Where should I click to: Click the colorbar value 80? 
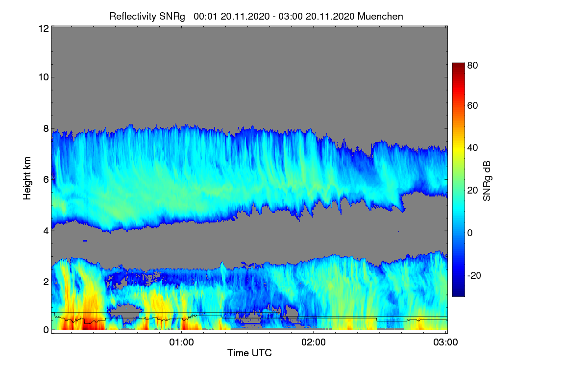pyautogui.click(x=473, y=64)
